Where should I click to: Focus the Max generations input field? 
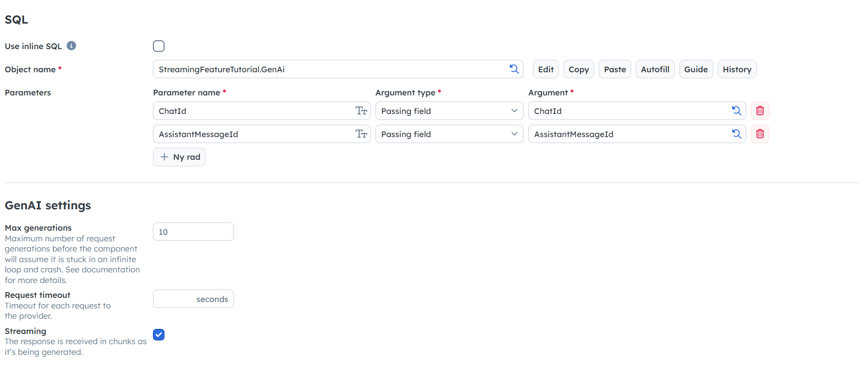click(x=193, y=232)
